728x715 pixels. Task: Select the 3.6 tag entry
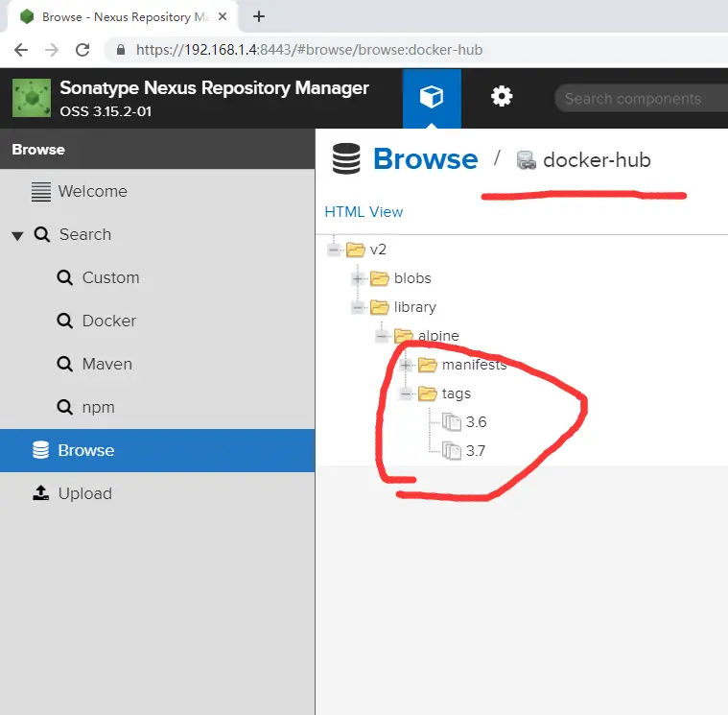coord(476,422)
